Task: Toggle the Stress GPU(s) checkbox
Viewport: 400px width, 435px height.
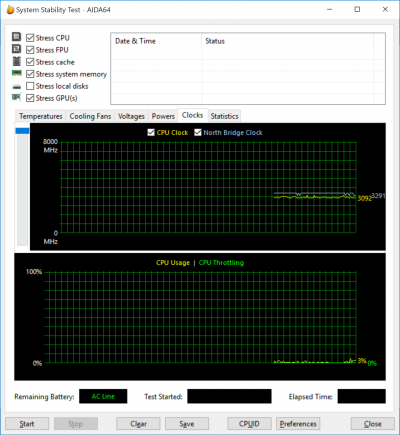Action: click(x=30, y=98)
